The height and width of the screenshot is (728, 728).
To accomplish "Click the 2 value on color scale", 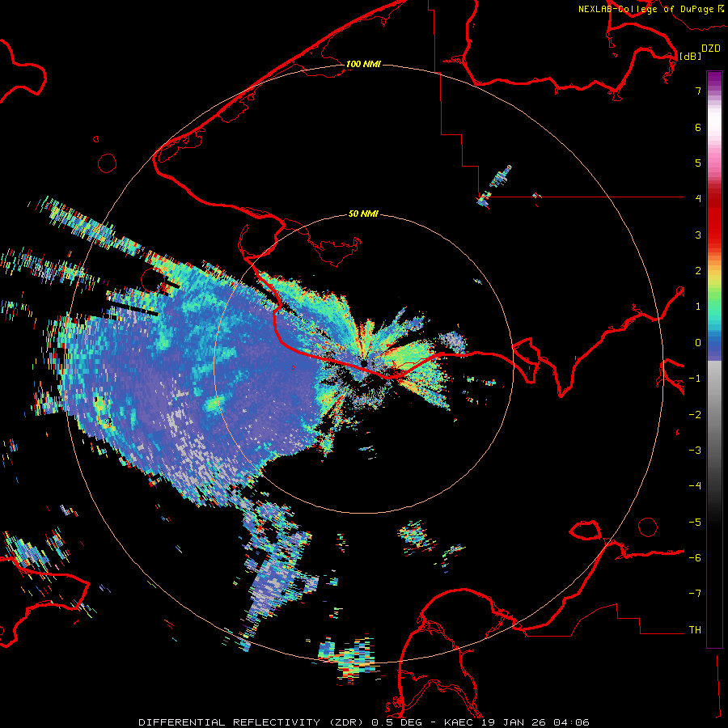I will click(x=698, y=271).
